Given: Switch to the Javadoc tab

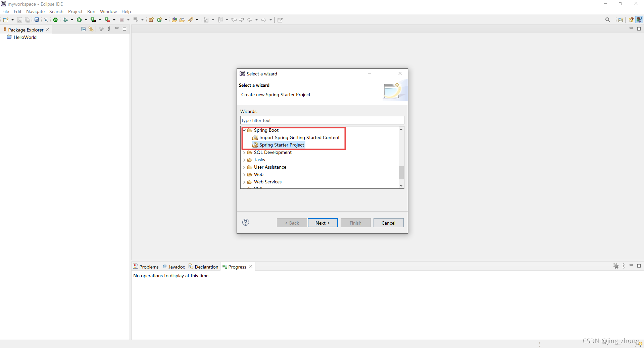Looking at the screenshot, I should 174,267.
